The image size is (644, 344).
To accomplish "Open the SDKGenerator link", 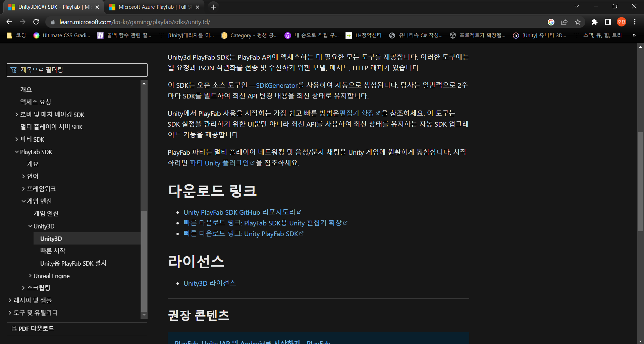I will pos(277,85).
